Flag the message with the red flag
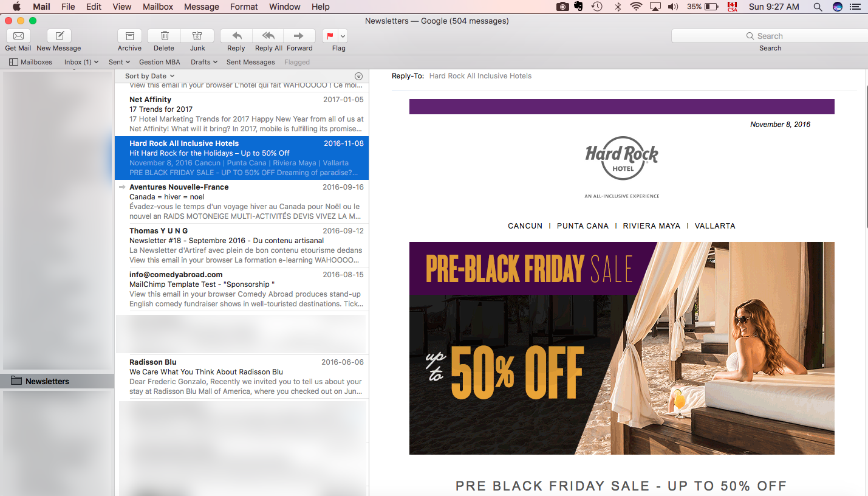868x496 pixels. coord(330,36)
